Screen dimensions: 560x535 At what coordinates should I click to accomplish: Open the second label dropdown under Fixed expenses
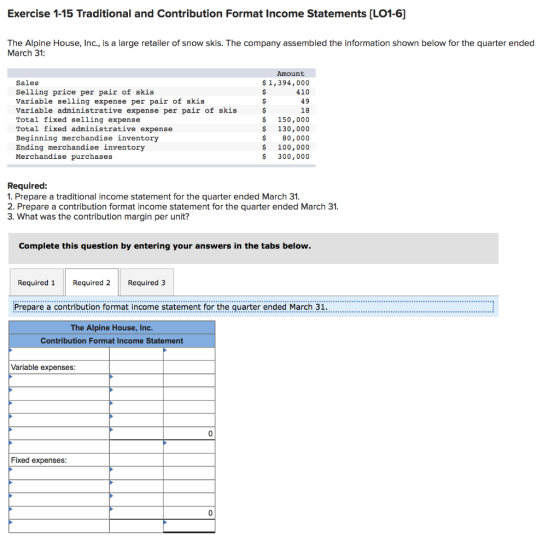pos(59,486)
